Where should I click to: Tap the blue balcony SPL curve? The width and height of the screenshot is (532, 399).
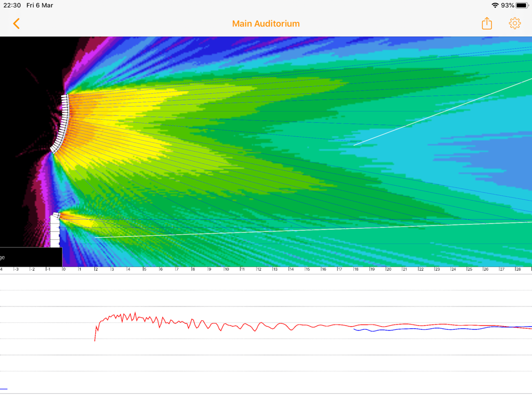[x=443, y=328]
